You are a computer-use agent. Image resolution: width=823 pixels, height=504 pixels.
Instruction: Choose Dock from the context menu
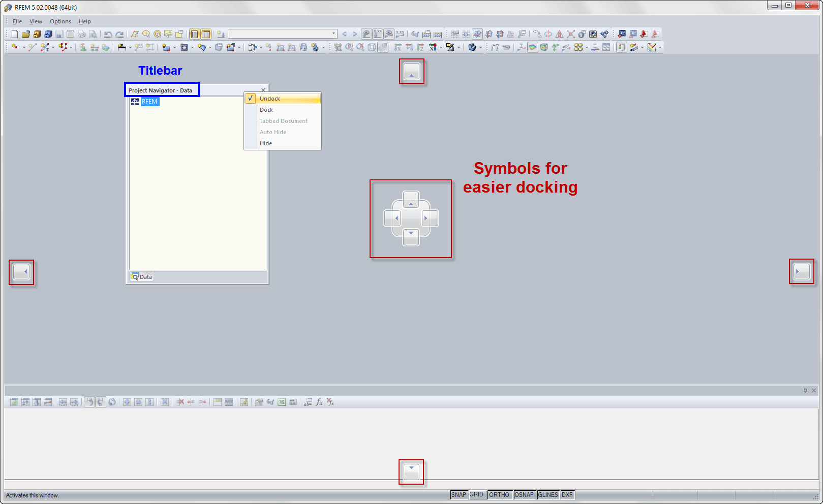283,110
